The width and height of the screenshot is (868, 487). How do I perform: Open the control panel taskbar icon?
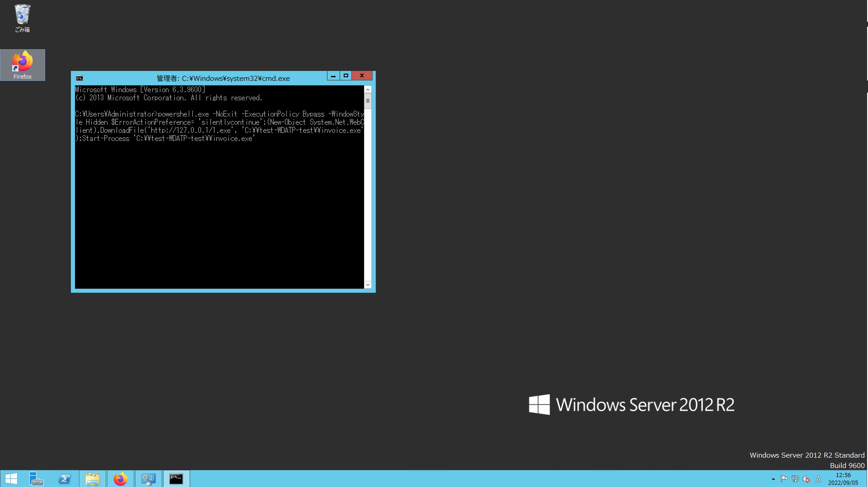[x=148, y=478]
